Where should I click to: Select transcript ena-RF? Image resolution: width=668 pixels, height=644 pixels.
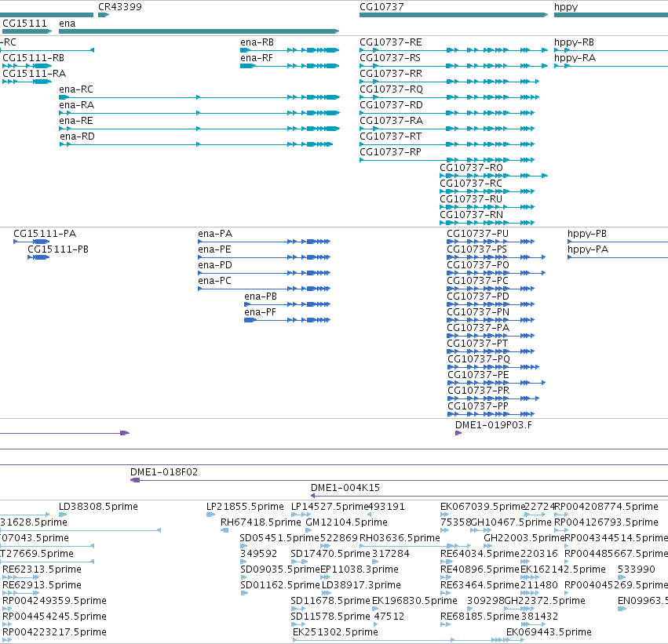(290, 66)
